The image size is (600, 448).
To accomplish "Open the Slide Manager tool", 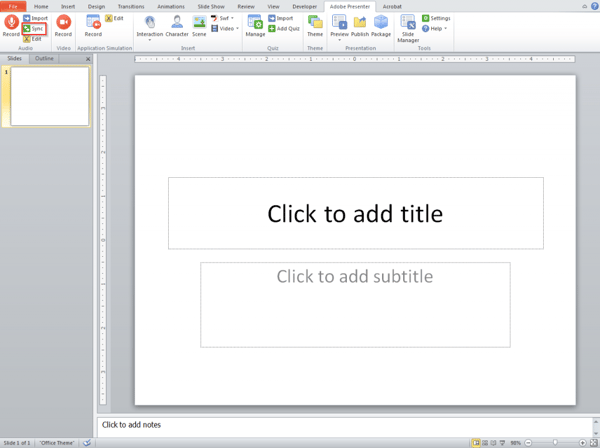I will [408, 28].
